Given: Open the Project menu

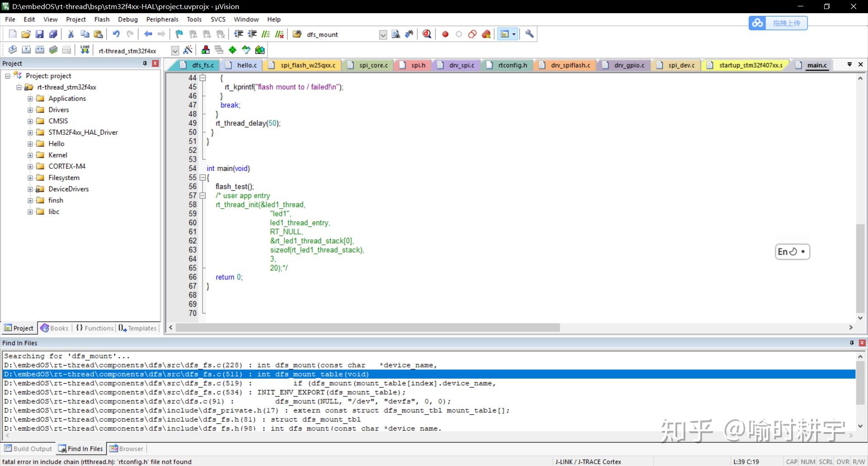Looking at the screenshot, I should [75, 19].
